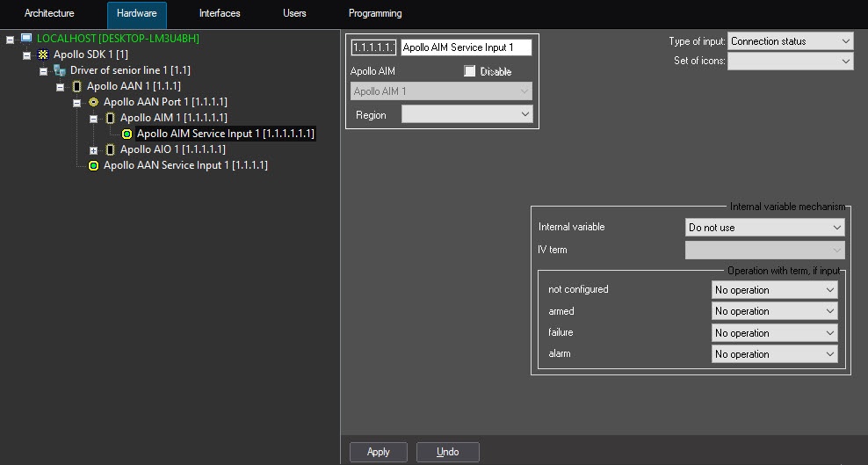Collapse the Apollo SDK 1 tree node

coord(26,54)
